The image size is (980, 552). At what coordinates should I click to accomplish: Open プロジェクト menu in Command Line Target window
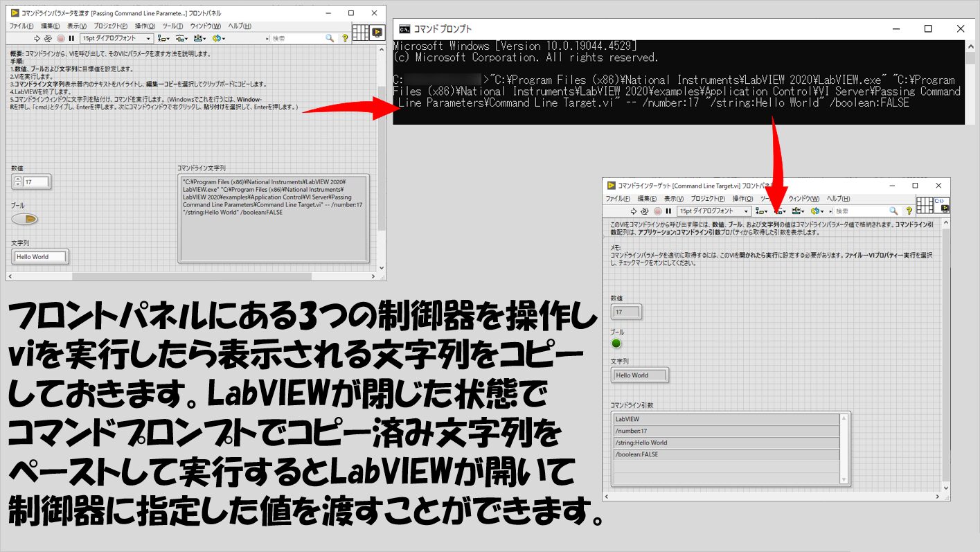click(x=708, y=199)
